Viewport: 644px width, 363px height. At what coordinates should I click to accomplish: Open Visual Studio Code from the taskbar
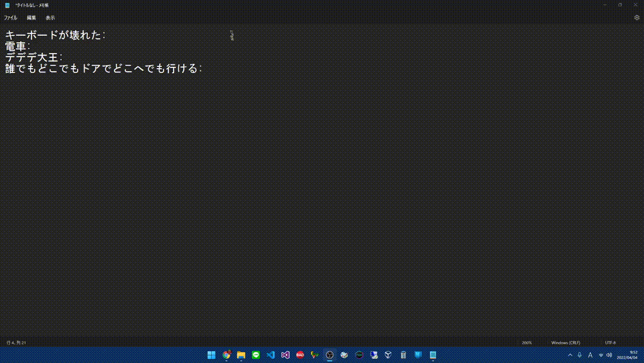[270, 355]
